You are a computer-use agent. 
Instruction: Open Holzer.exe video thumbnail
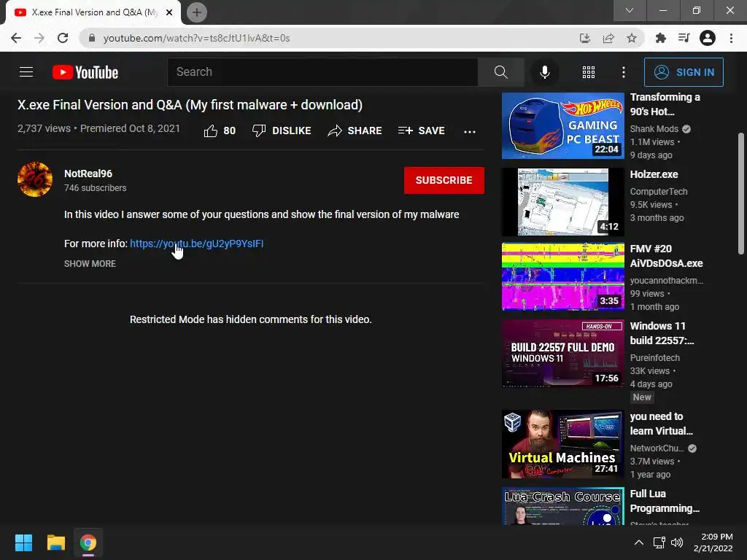(562, 202)
